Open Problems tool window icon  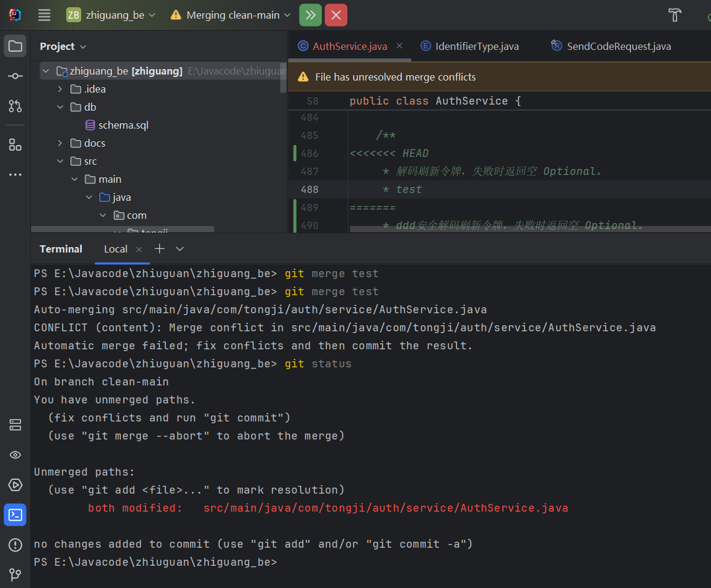[15, 545]
